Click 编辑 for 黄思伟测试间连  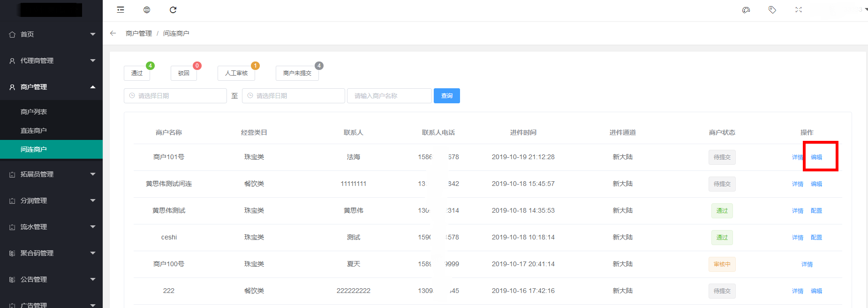tap(816, 184)
